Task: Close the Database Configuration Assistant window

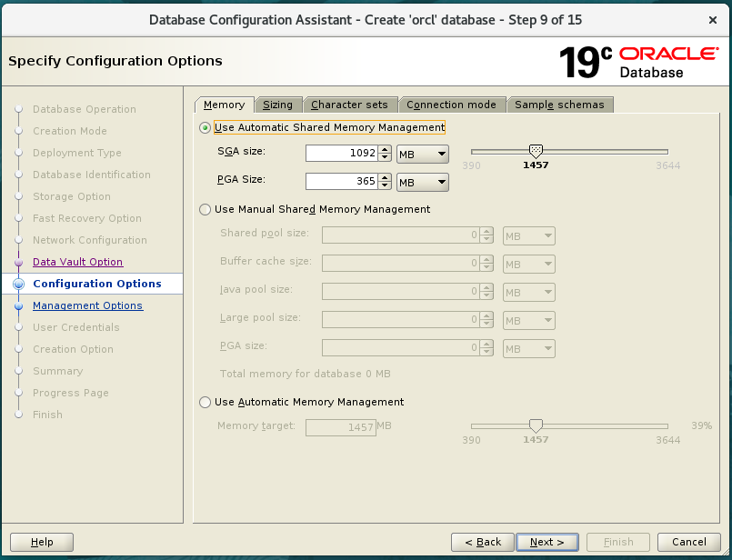Action: coord(712,20)
